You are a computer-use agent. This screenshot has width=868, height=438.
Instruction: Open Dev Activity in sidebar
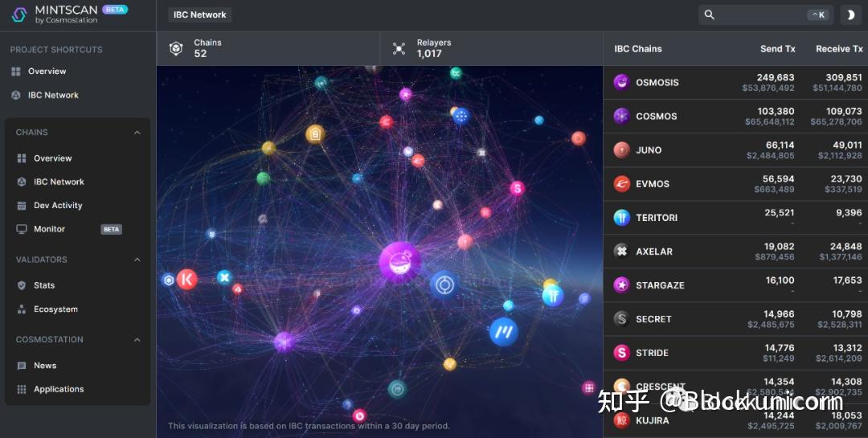pyautogui.click(x=58, y=206)
